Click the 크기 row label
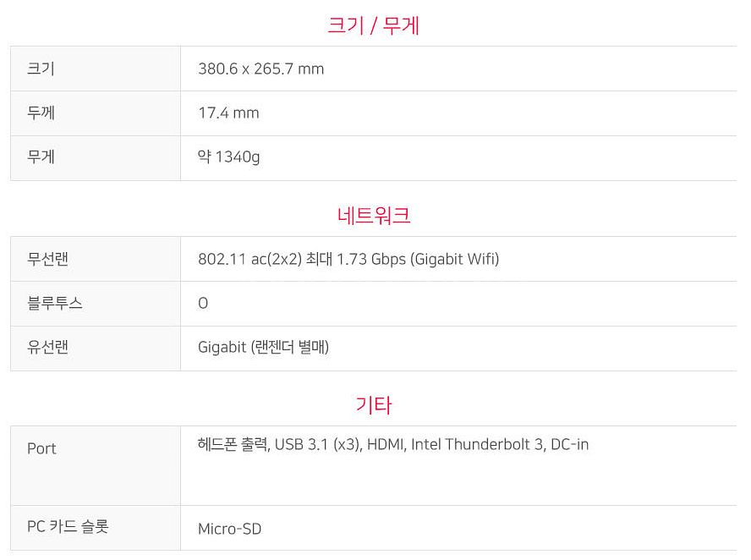 41,69
